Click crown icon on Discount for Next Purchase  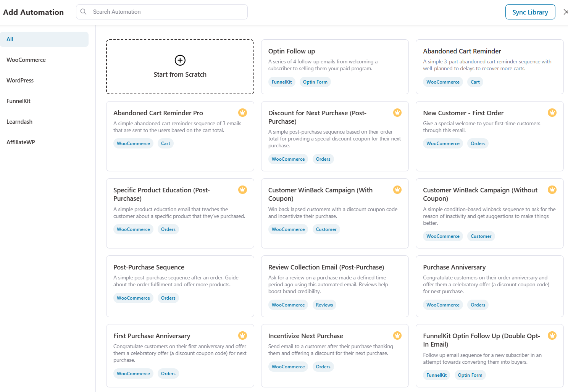[397, 113]
